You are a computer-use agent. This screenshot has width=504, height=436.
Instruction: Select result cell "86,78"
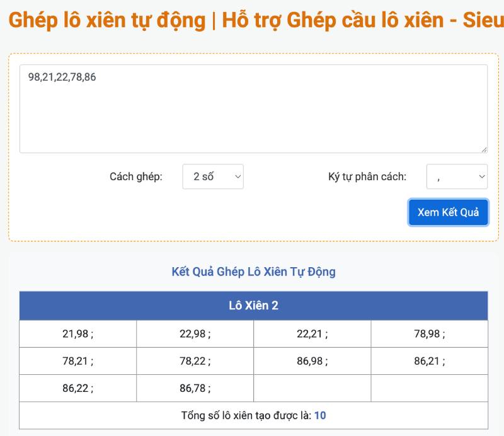pyautogui.click(x=195, y=387)
